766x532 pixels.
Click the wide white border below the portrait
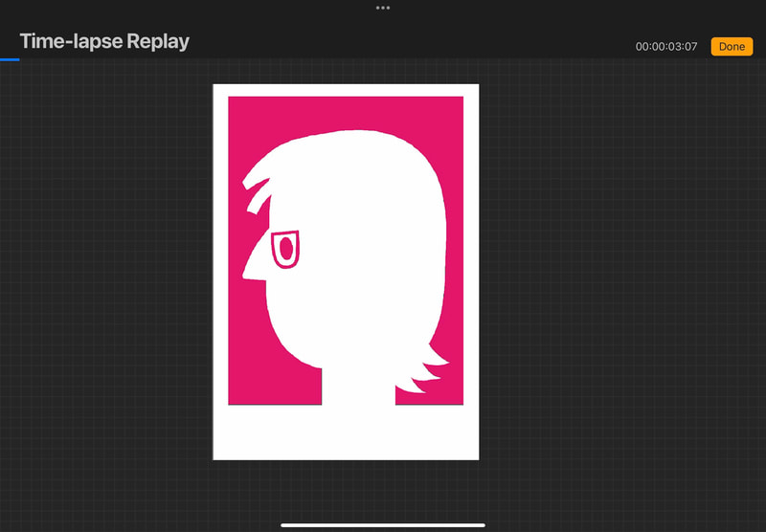345,432
